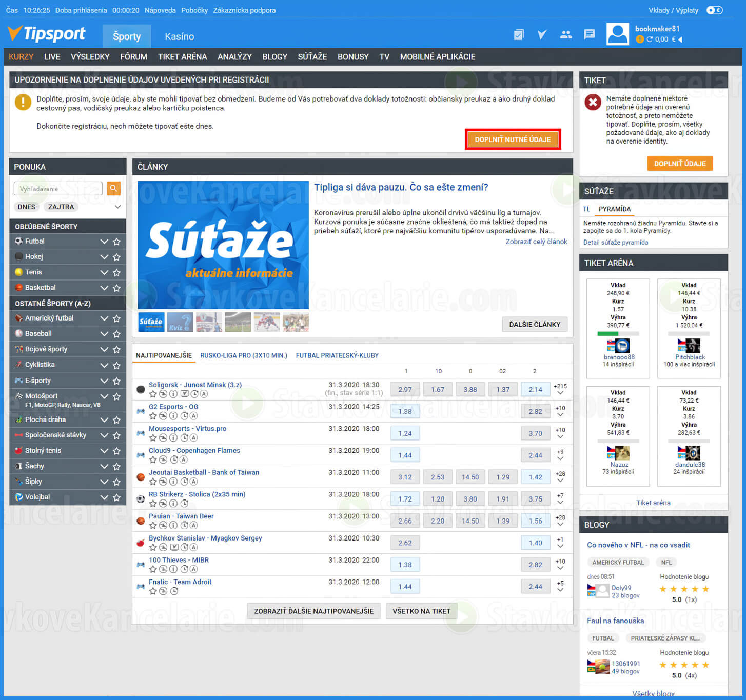The height and width of the screenshot is (700, 746).
Task: Filter offer by DNES
Action: coord(27,207)
